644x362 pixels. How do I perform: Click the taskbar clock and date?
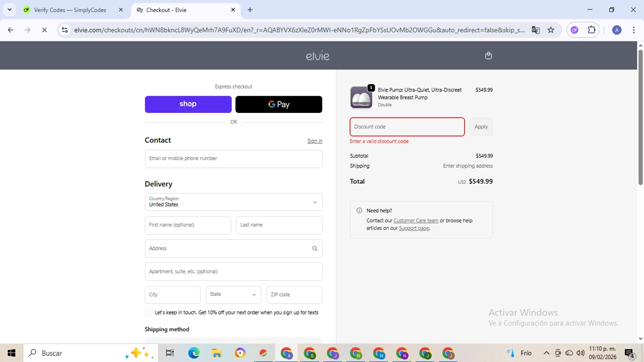coord(603,353)
